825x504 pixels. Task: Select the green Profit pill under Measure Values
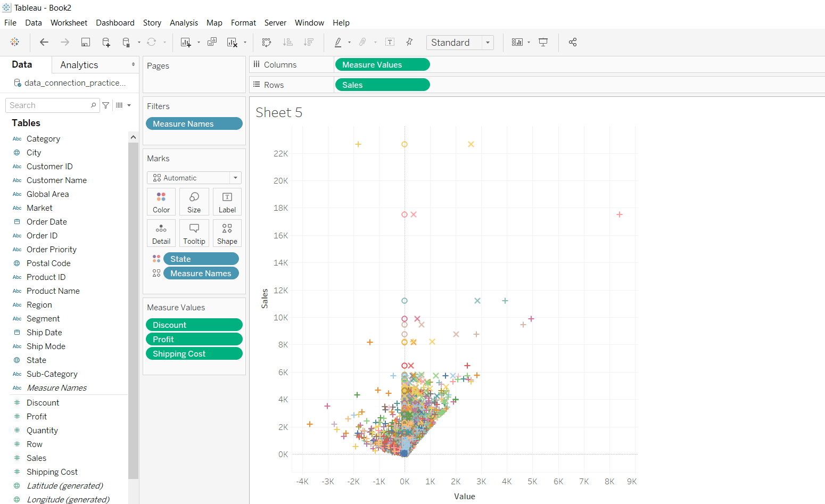(194, 338)
